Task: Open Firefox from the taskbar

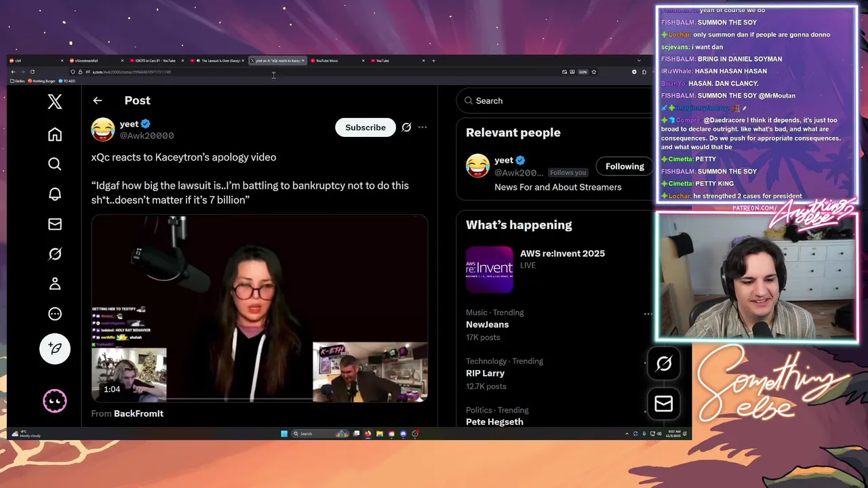Action: pos(368,434)
